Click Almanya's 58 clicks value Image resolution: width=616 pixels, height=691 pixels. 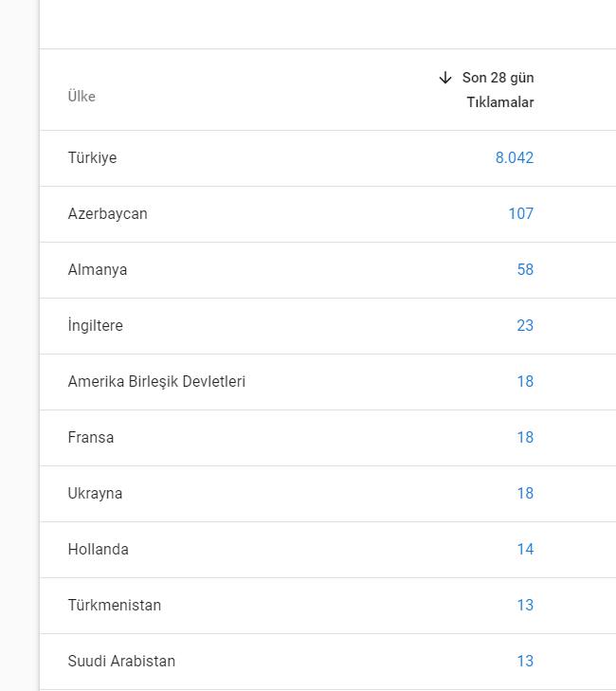pyautogui.click(x=525, y=270)
